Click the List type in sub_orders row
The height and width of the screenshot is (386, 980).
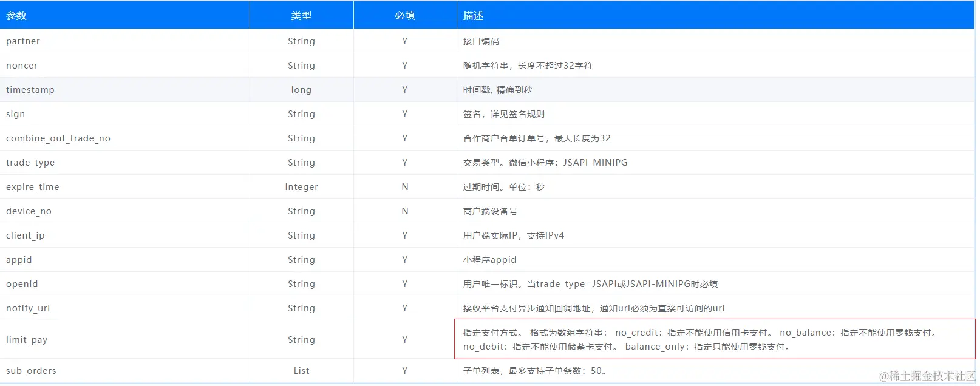(301, 371)
